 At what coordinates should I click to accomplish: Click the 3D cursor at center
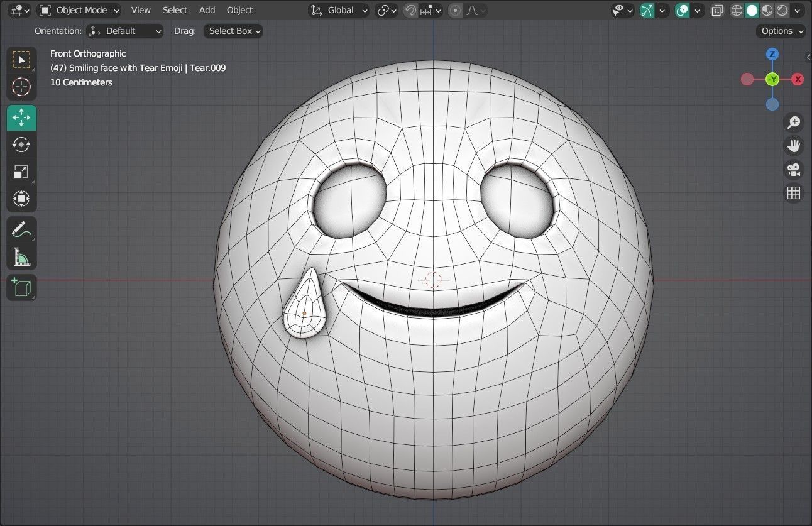(x=433, y=280)
